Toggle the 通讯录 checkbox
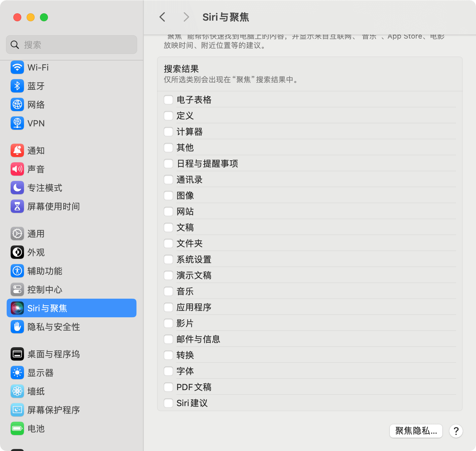The image size is (476, 451). [x=168, y=180]
